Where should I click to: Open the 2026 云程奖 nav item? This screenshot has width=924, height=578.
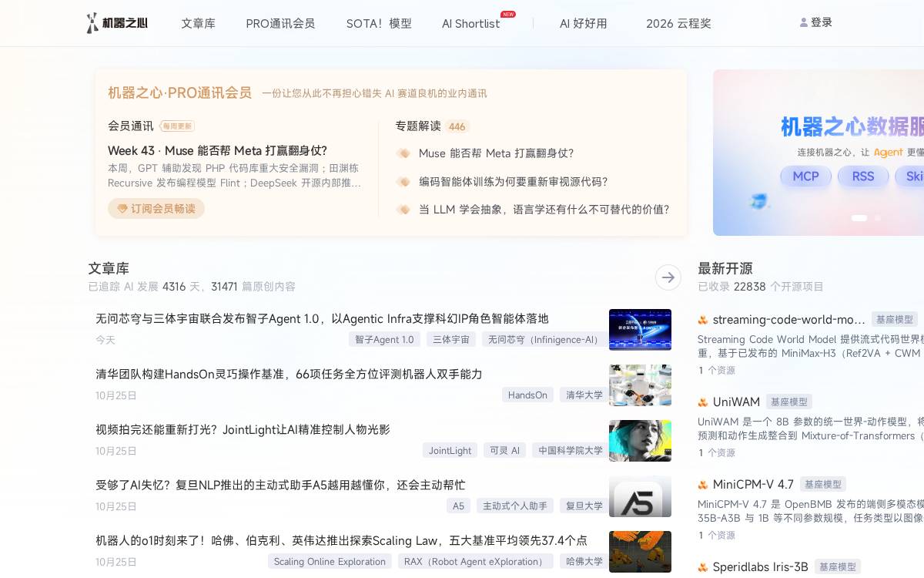click(678, 24)
